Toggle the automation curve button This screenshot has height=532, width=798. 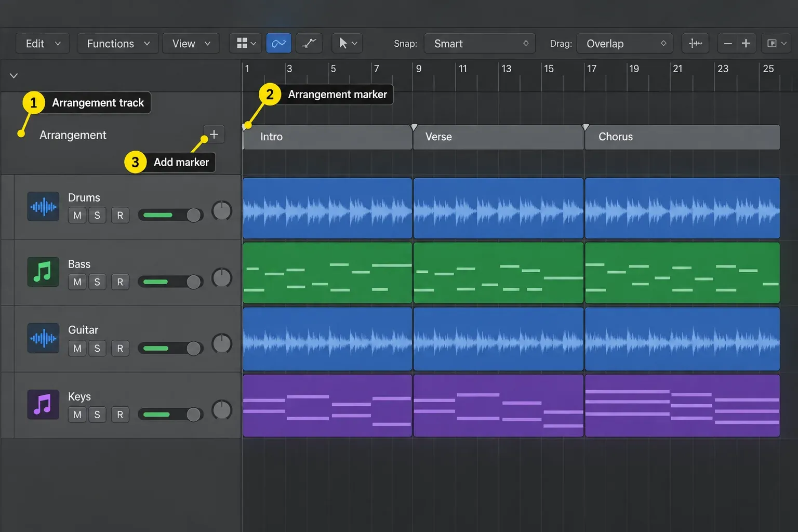(278, 44)
